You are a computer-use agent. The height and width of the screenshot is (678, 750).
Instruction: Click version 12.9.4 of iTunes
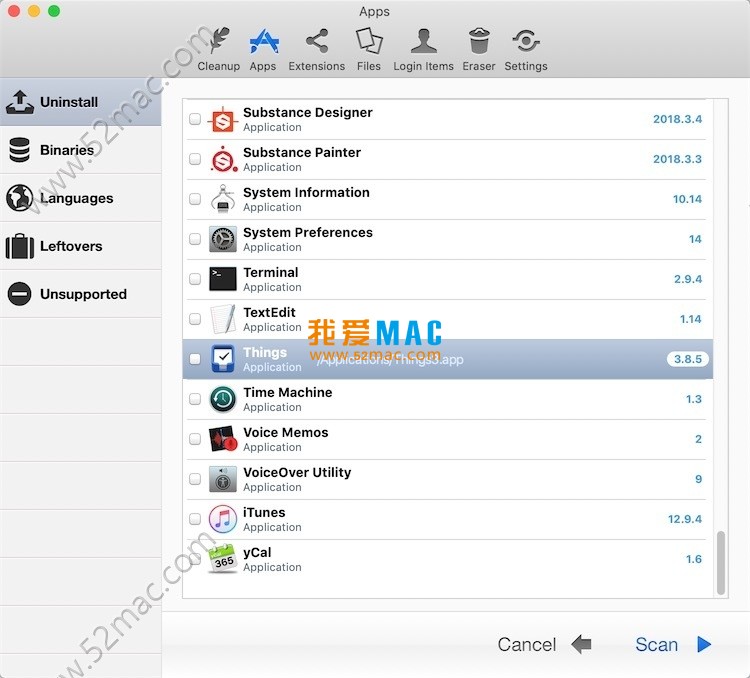tap(685, 519)
